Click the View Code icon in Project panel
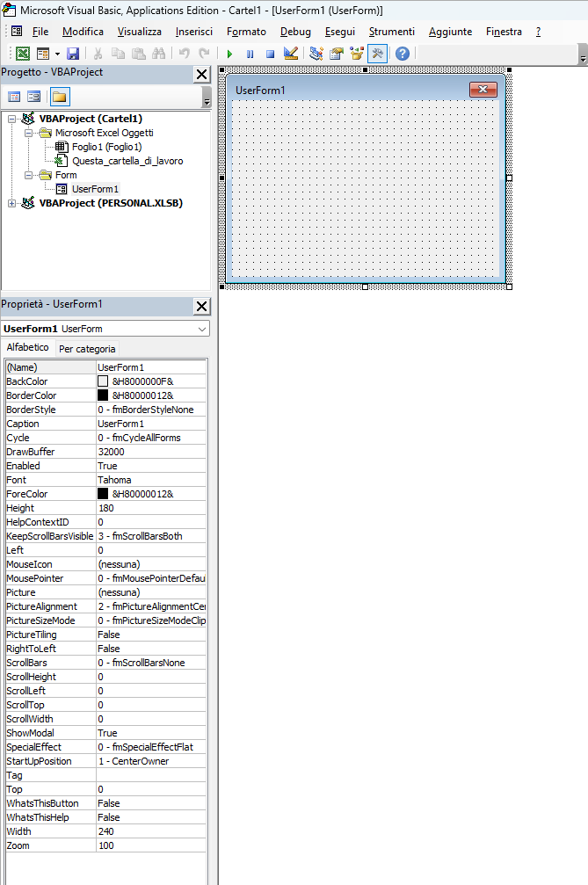588x885 pixels. click(x=14, y=97)
